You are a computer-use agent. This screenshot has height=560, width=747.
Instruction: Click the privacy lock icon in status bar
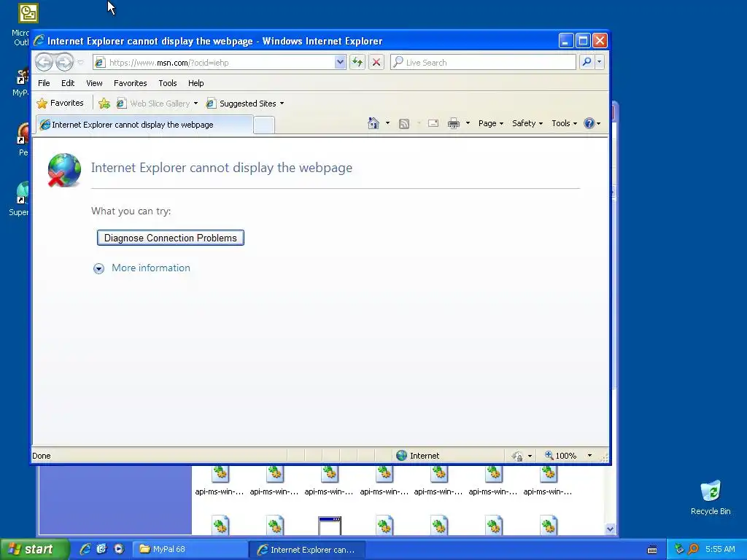517,456
